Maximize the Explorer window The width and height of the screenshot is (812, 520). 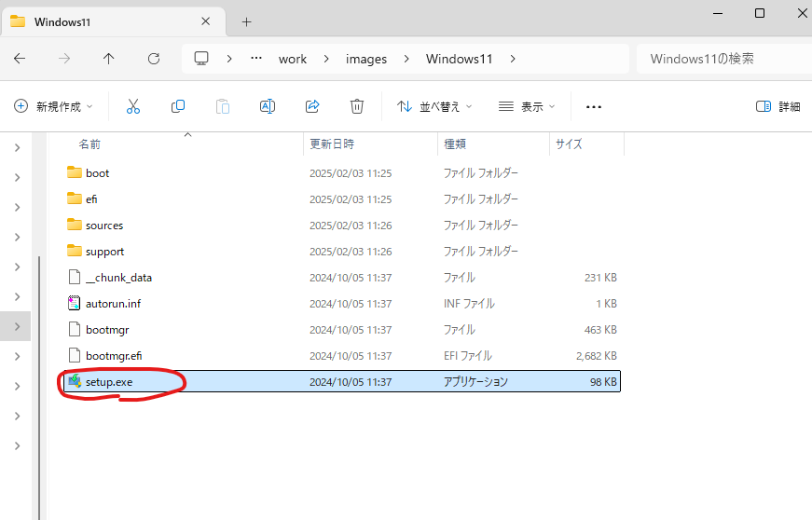pyautogui.click(x=760, y=13)
